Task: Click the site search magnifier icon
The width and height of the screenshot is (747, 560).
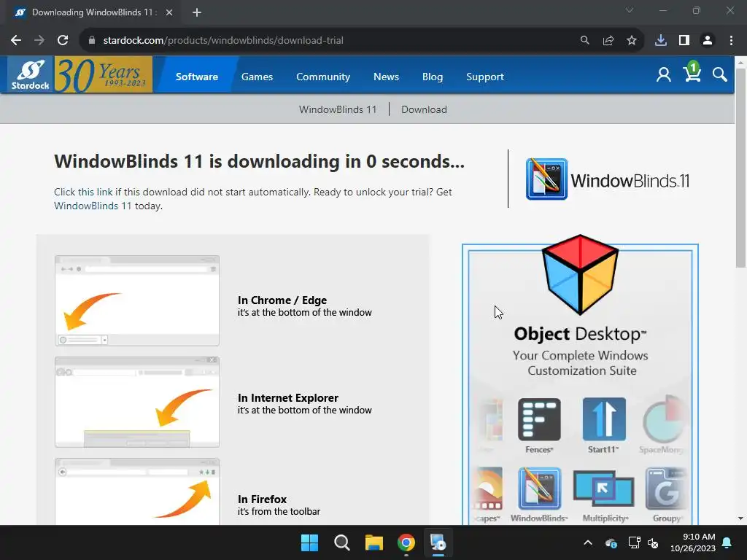Action: pyautogui.click(x=719, y=75)
